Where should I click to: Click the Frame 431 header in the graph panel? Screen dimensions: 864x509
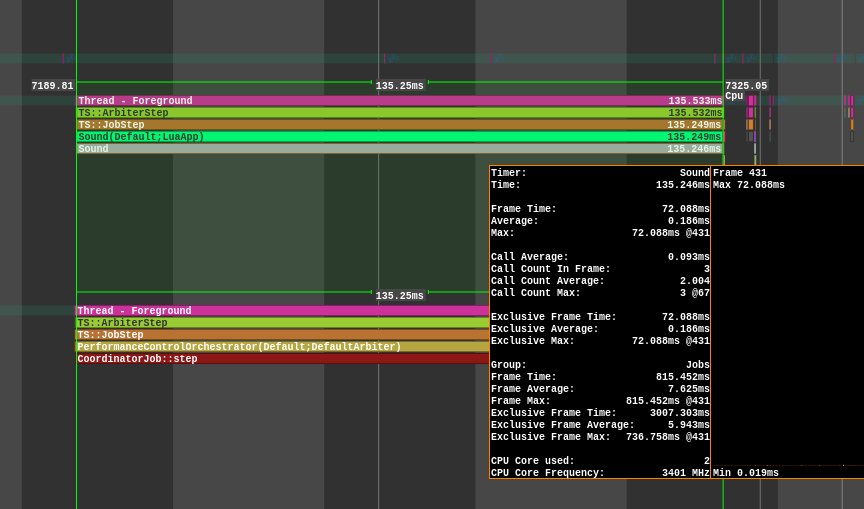click(740, 173)
